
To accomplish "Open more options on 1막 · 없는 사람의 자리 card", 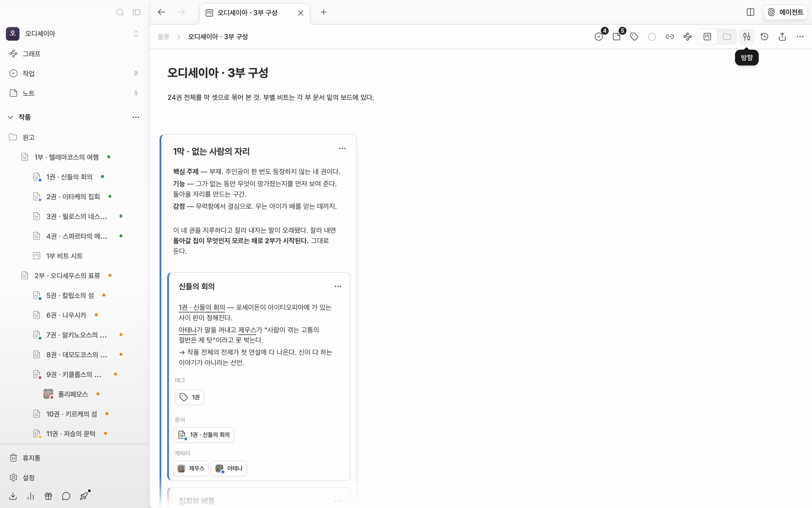I will (x=342, y=148).
